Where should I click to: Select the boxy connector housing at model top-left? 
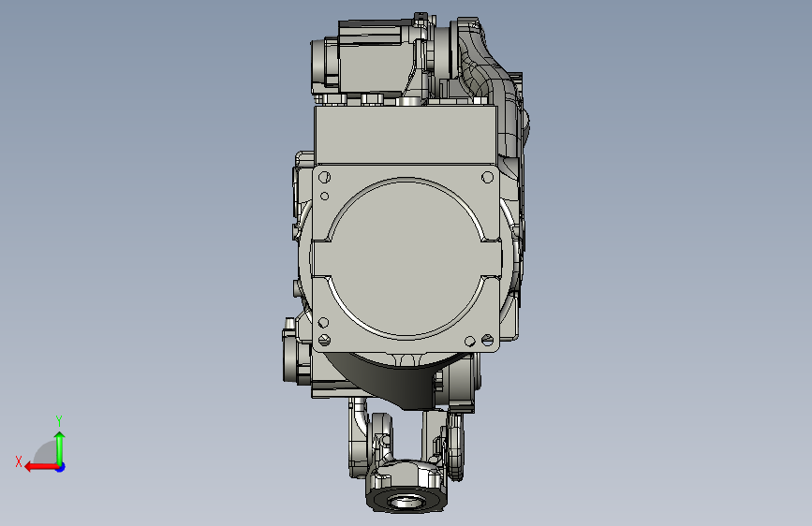pyautogui.click(x=376, y=58)
